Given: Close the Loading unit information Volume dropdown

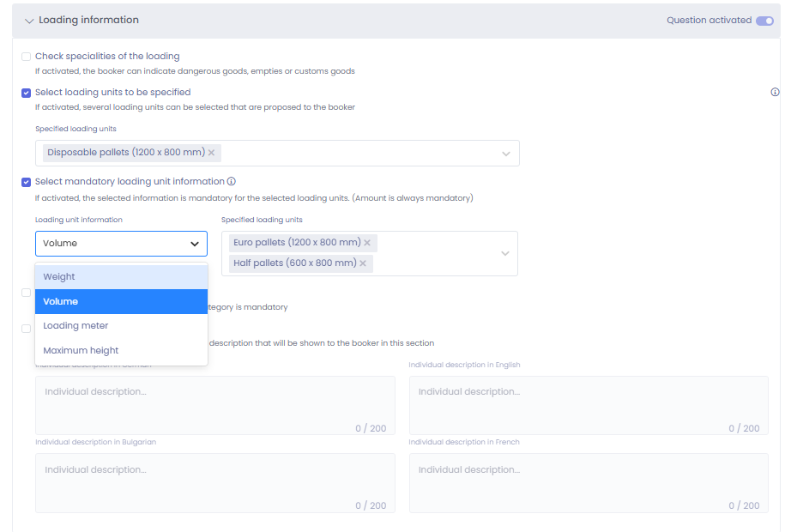Looking at the screenshot, I should point(194,244).
